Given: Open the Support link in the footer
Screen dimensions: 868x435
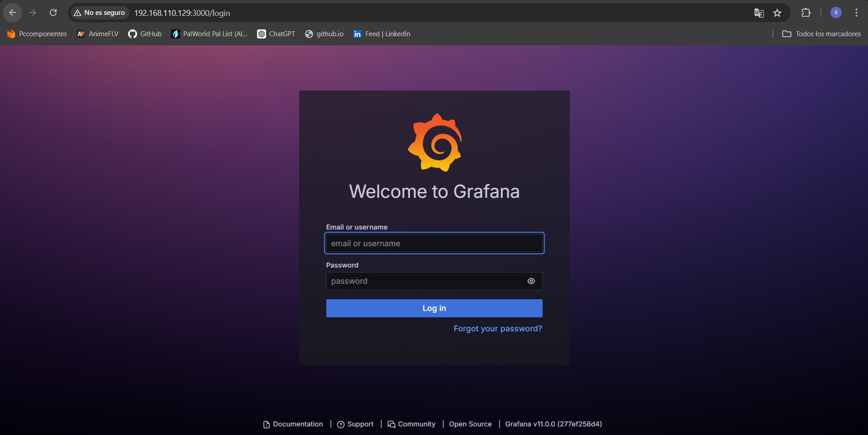Looking at the screenshot, I should pyautogui.click(x=360, y=424).
